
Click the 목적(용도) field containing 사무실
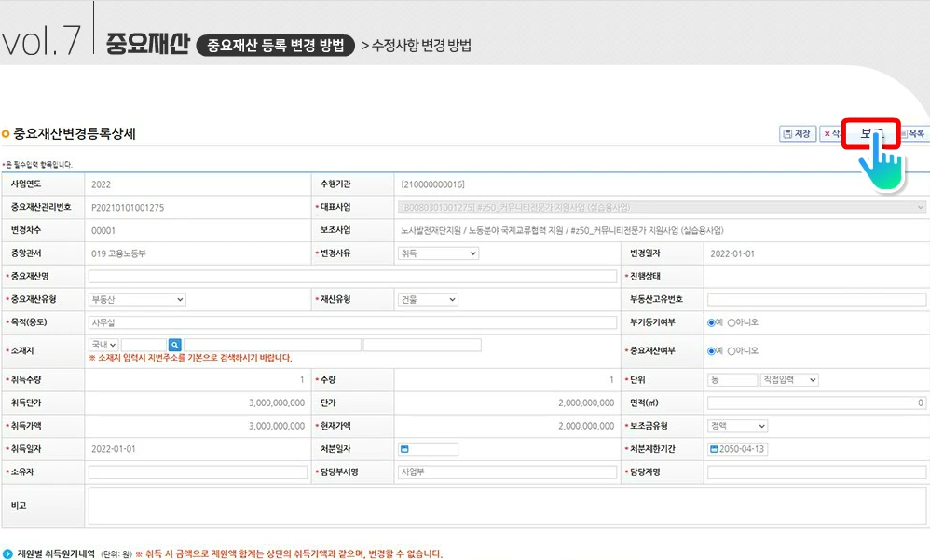pos(352,322)
